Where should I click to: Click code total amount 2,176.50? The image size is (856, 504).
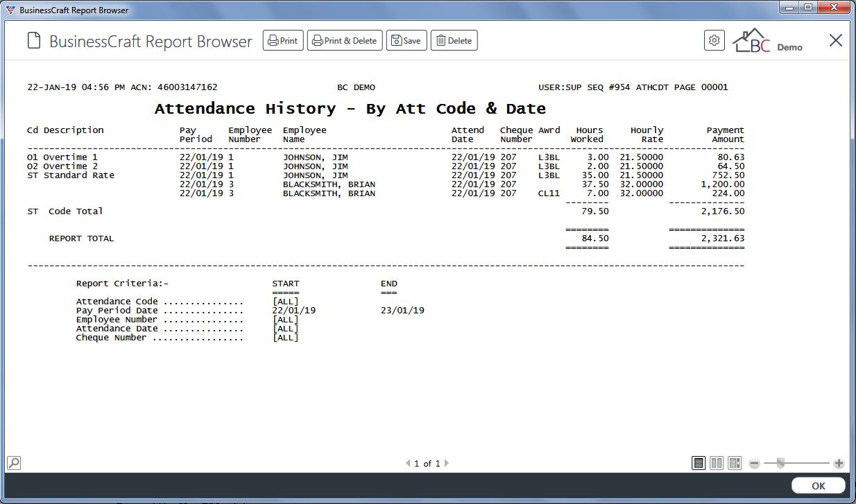723,211
